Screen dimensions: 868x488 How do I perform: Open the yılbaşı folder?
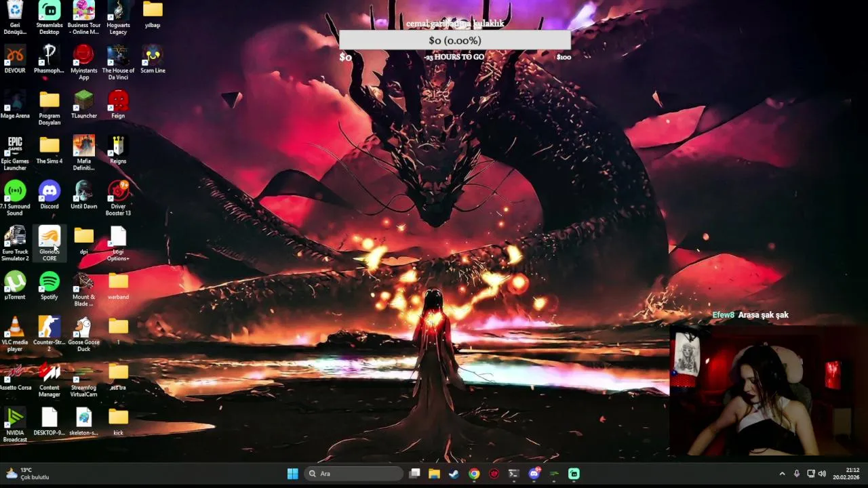tap(153, 15)
